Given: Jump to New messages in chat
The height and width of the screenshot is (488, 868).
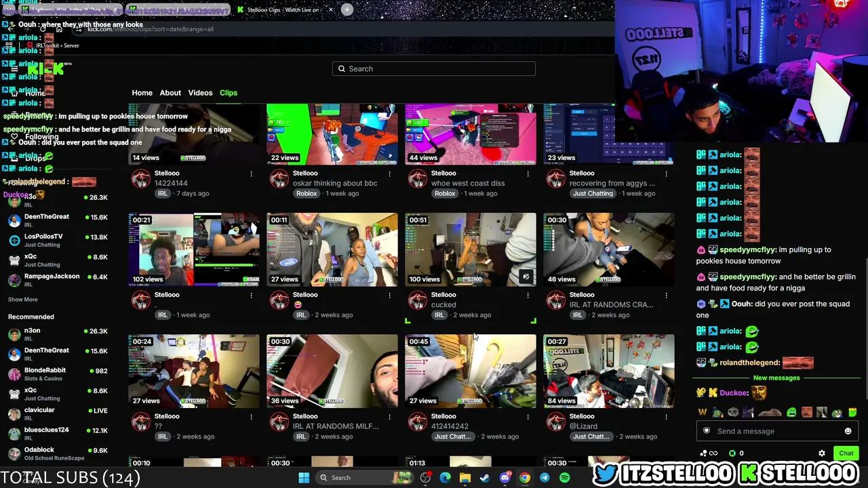Looking at the screenshot, I should pyautogui.click(x=776, y=378).
